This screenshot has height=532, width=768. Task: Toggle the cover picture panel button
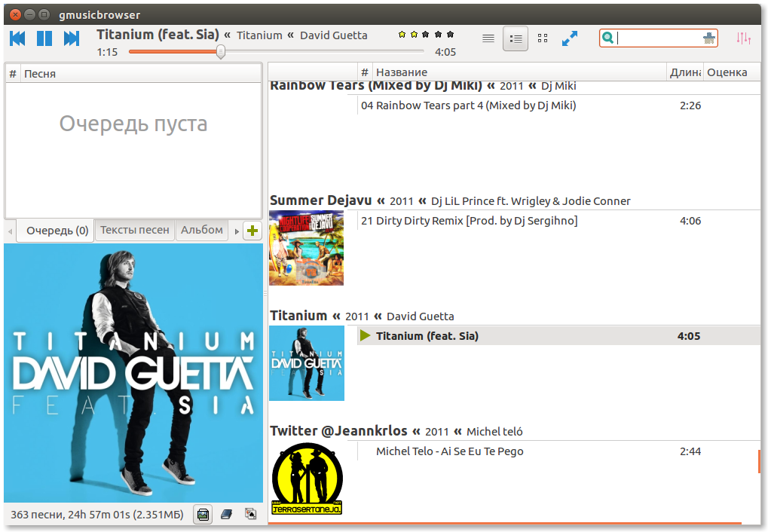[203, 515]
